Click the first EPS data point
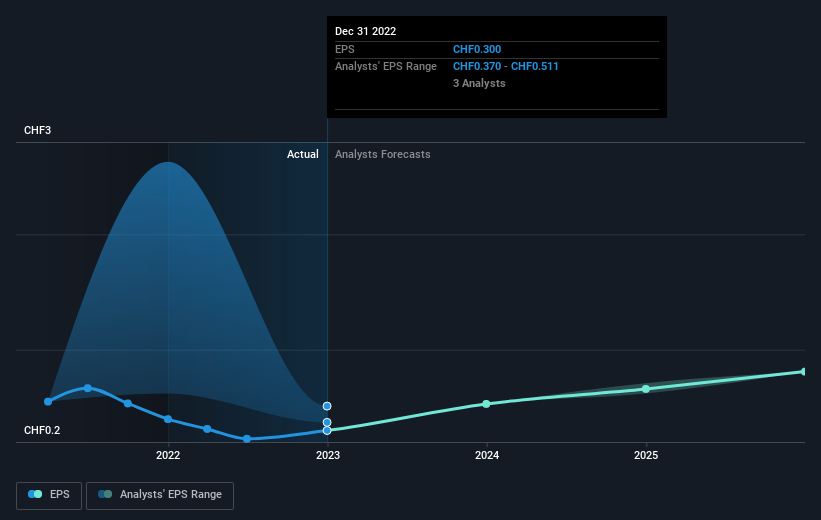 click(48, 402)
